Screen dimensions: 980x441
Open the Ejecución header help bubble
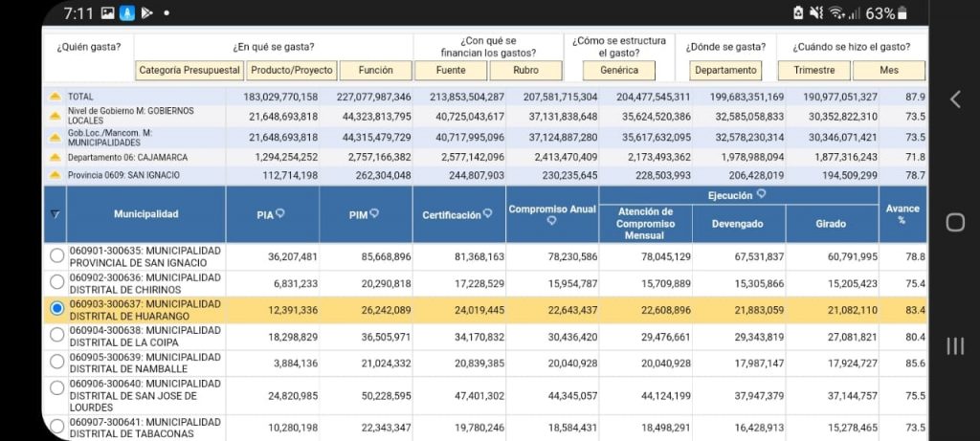(762, 194)
